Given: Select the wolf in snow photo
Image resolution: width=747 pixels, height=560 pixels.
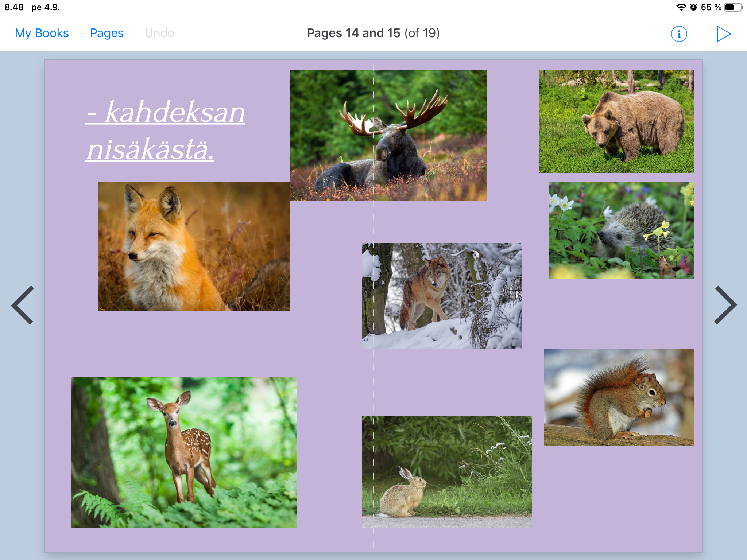Looking at the screenshot, I should pyautogui.click(x=441, y=296).
